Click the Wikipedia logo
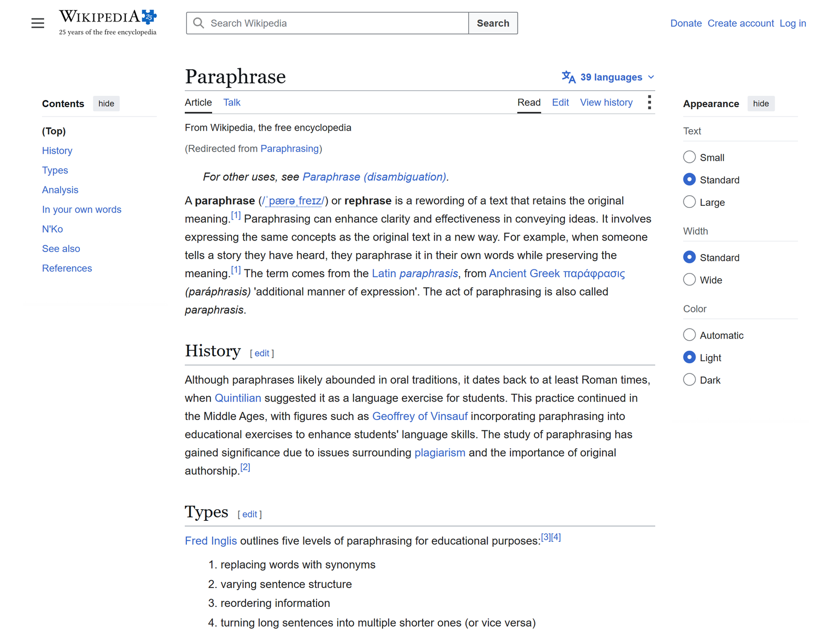Screen dimensions: 840x630 tap(108, 23)
